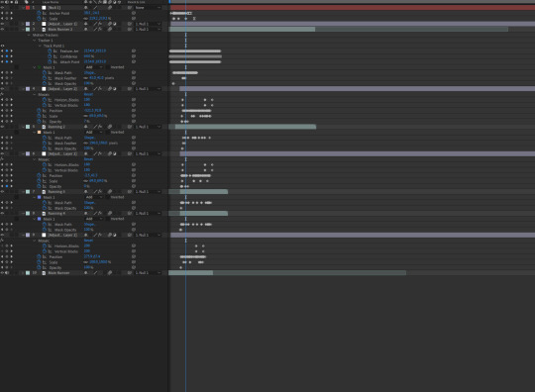The image size is (535, 392).
Task: Open the Add mask mode dropdown of layer 3's Mask 1
Action: pyautogui.click(x=94, y=67)
